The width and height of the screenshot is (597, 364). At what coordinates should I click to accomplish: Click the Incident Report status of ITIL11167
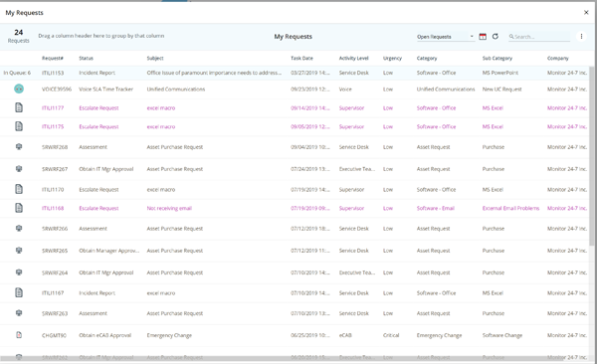tap(98, 293)
